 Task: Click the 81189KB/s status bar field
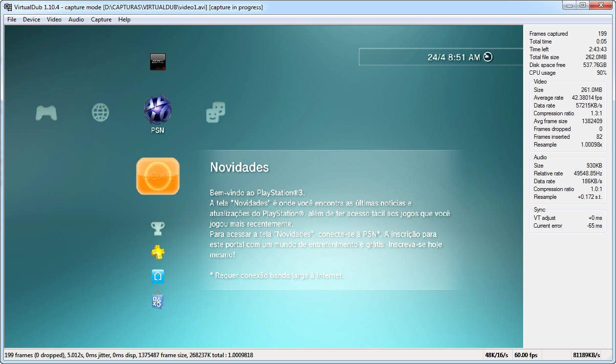point(587,355)
